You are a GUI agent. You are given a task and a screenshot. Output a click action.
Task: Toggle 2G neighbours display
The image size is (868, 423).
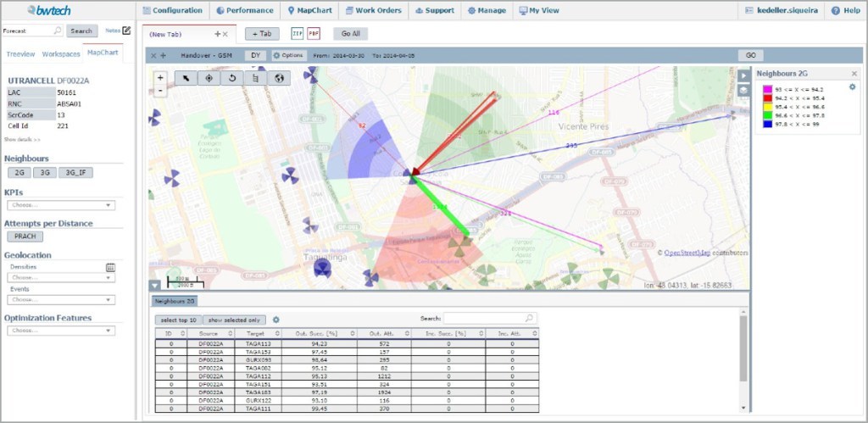coord(19,173)
